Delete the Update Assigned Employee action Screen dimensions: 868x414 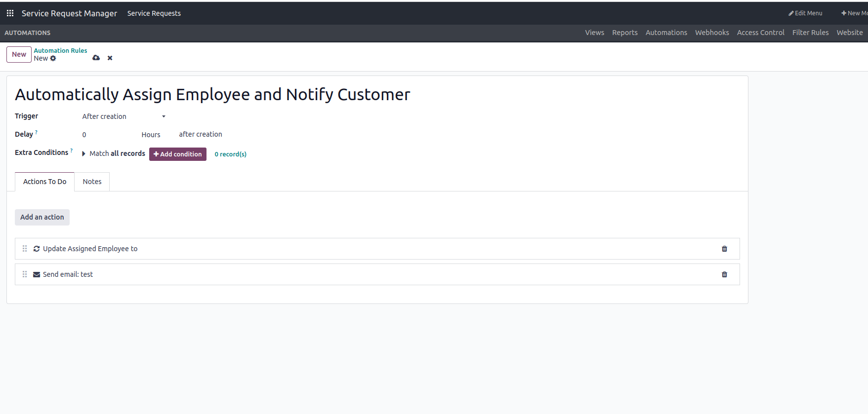pos(724,249)
